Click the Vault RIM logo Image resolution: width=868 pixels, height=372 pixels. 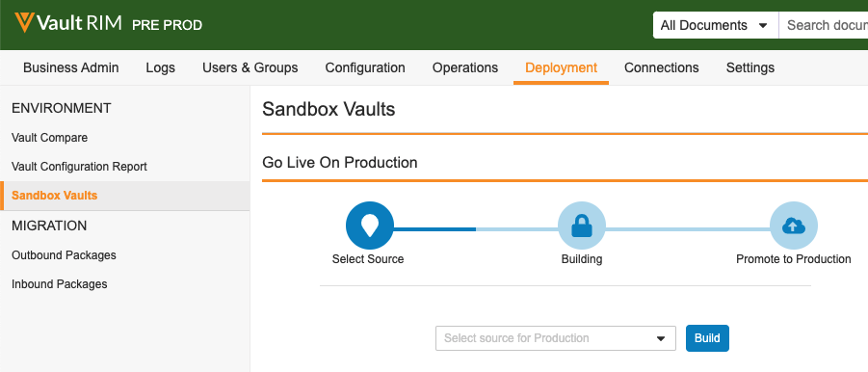[68, 24]
